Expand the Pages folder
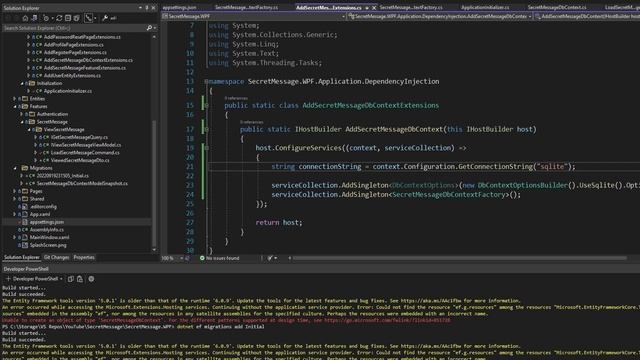The width and height of the screenshot is (640, 360). [x=15, y=191]
